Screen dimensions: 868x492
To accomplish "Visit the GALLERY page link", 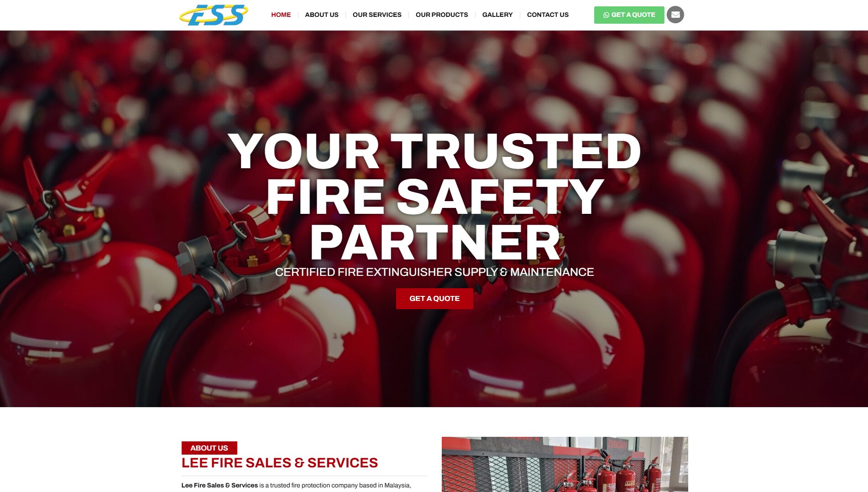I will pos(497,15).
